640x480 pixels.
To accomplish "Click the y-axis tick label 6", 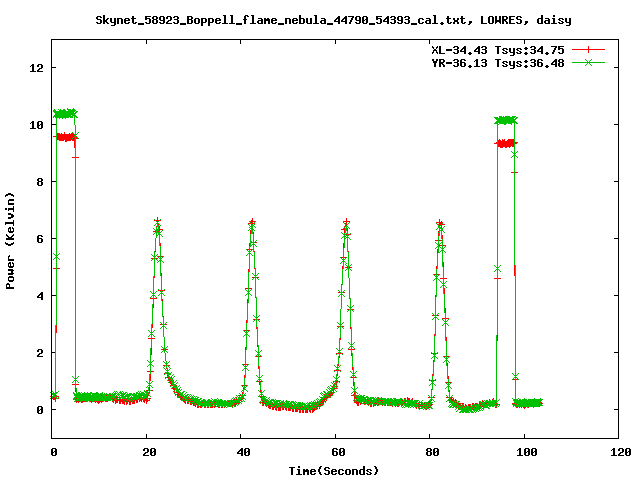I will tap(40, 239).
